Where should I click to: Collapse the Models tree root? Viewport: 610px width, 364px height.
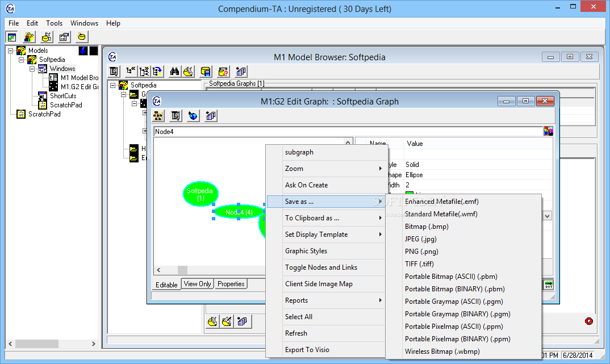pyautogui.click(x=11, y=51)
